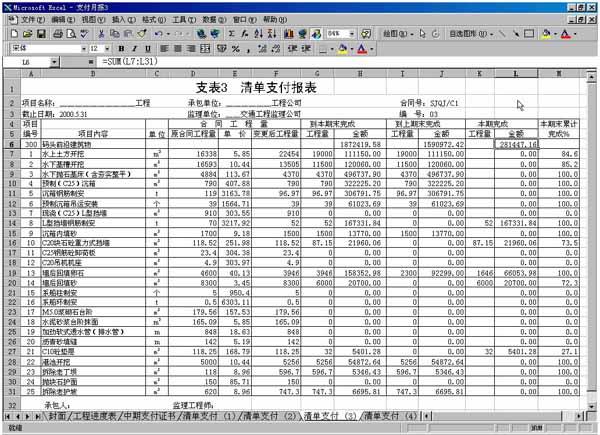Open the font size 12 dropdown
The height and width of the screenshot is (435, 600).
(107, 48)
